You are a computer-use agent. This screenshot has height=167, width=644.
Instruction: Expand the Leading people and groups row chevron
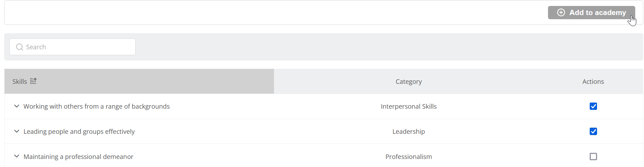16,131
